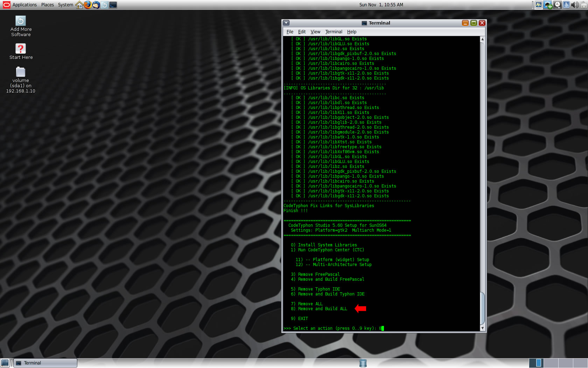
Task: Click 'CodeTyphon Studio 5.60 Setup for SunOS64' text
Action: [x=337, y=225]
